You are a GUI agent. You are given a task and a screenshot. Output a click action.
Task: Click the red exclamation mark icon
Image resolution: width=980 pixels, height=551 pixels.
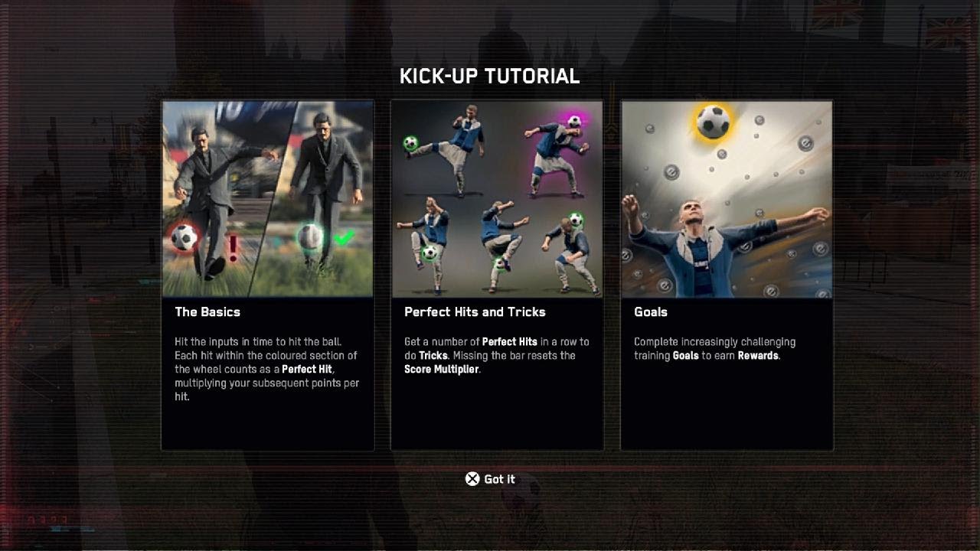(x=234, y=247)
